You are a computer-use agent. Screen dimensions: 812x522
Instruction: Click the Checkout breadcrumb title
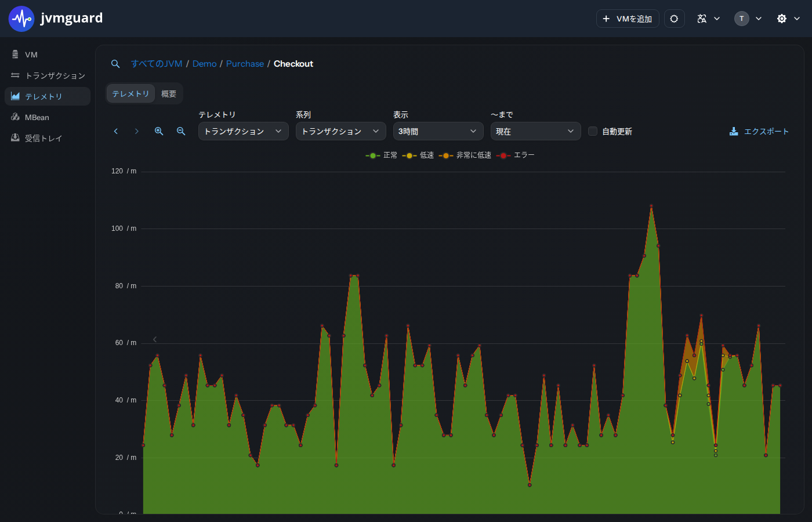tap(293, 64)
